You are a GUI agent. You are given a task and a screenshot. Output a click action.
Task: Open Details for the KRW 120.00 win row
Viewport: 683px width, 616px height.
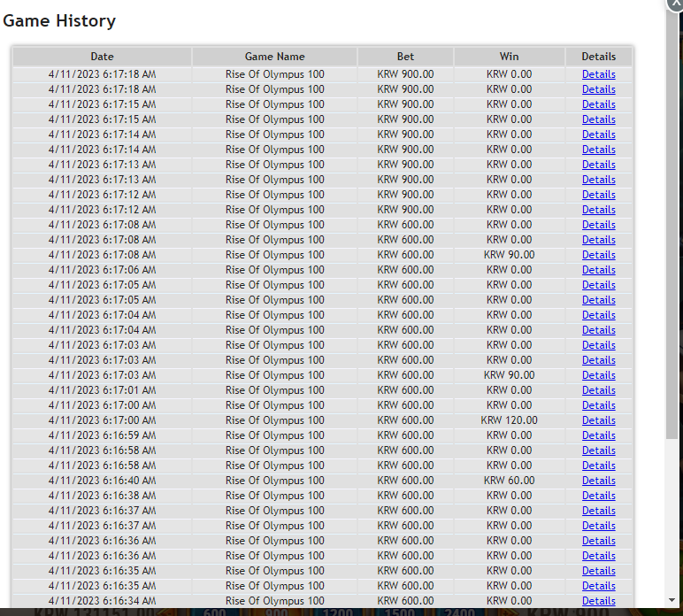coord(598,420)
